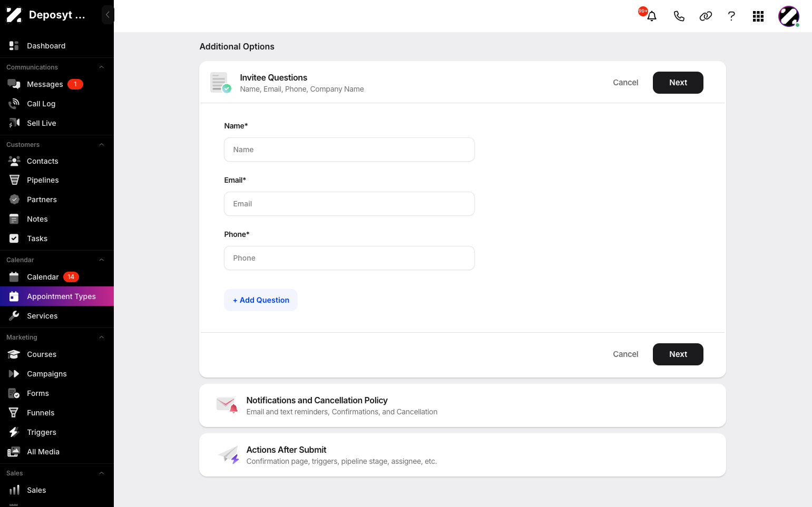Open the user profile avatar
The width and height of the screenshot is (812, 507).
[789, 16]
